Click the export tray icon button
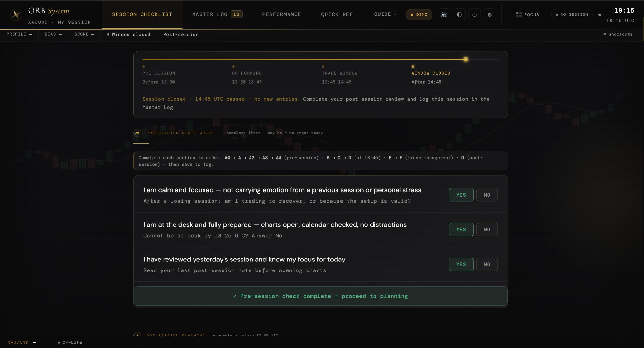 474,15
